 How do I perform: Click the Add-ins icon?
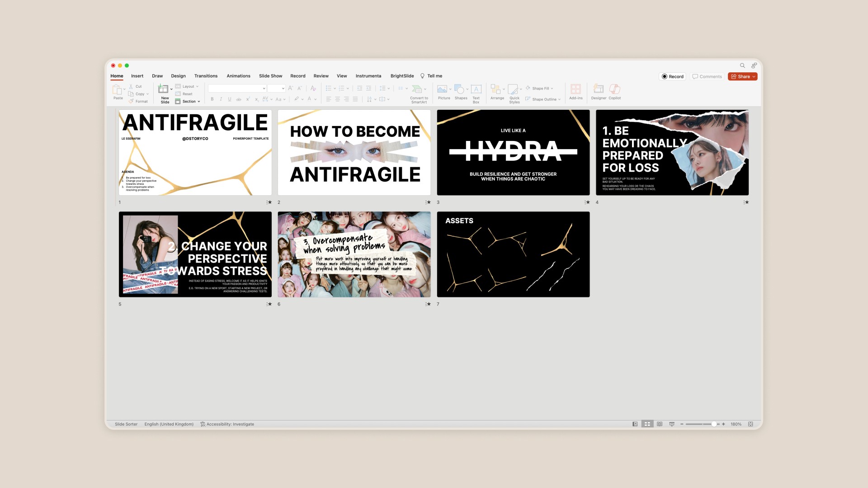coord(576,89)
